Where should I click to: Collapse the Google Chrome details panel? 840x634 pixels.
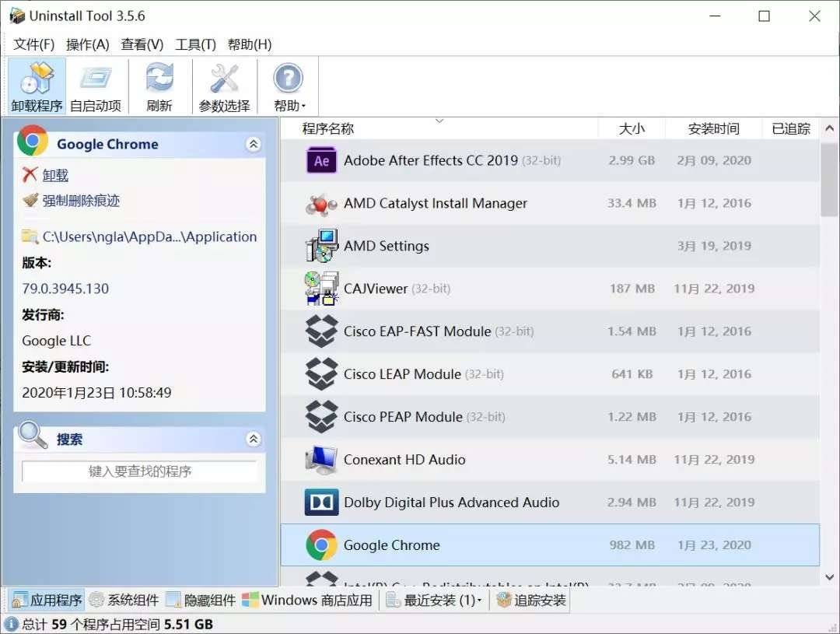(254, 144)
